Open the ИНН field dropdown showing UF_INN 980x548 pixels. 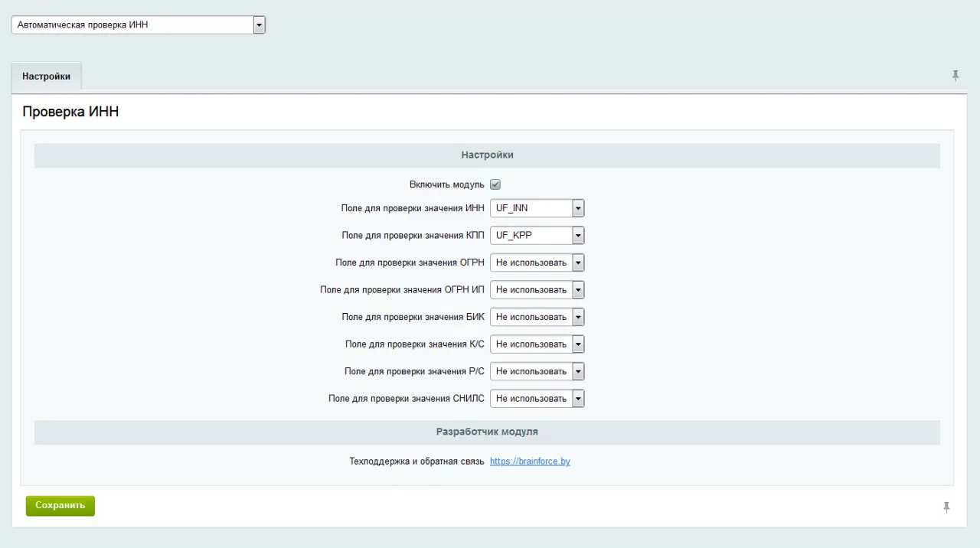click(x=537, y=208)
